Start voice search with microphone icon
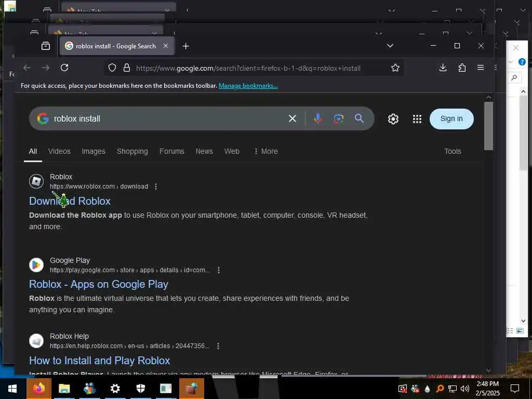The height and width of the screenshot is (399, 532). point(317,118)
